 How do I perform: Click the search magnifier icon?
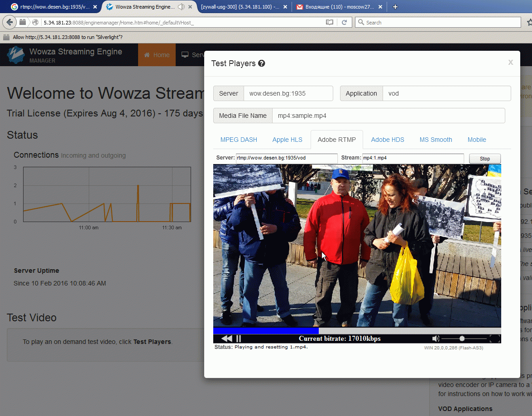(x=361, y=22)
